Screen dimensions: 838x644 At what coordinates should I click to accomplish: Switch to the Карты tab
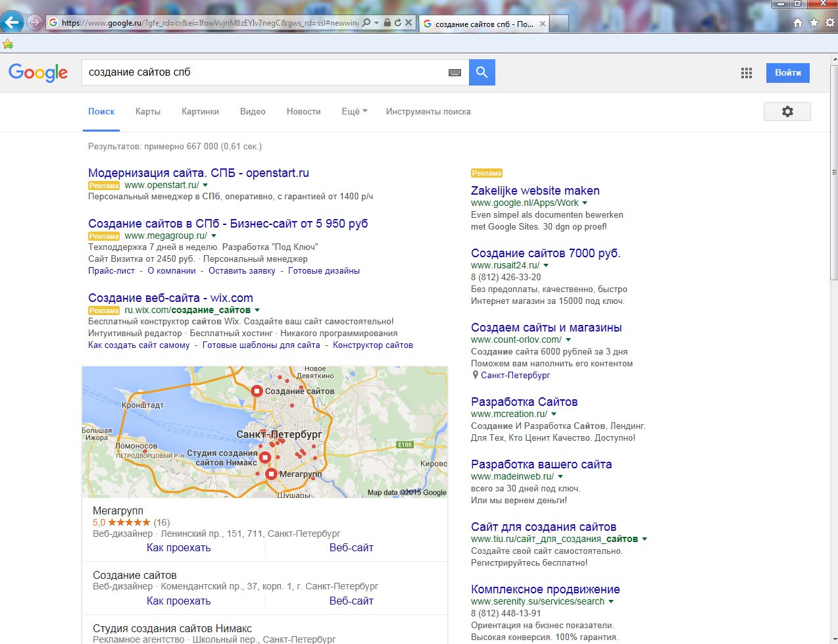(x=148, y=112)
